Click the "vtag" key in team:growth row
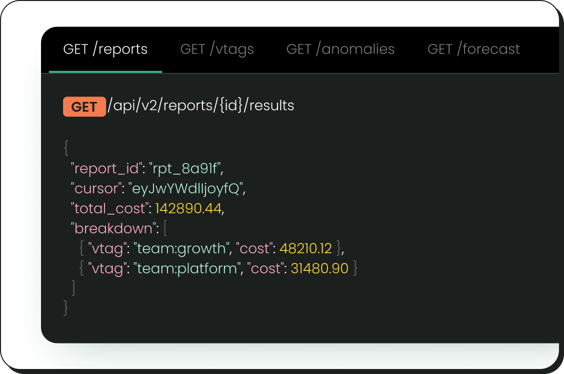Screen dimensions: 564x374 pos(107,248)
